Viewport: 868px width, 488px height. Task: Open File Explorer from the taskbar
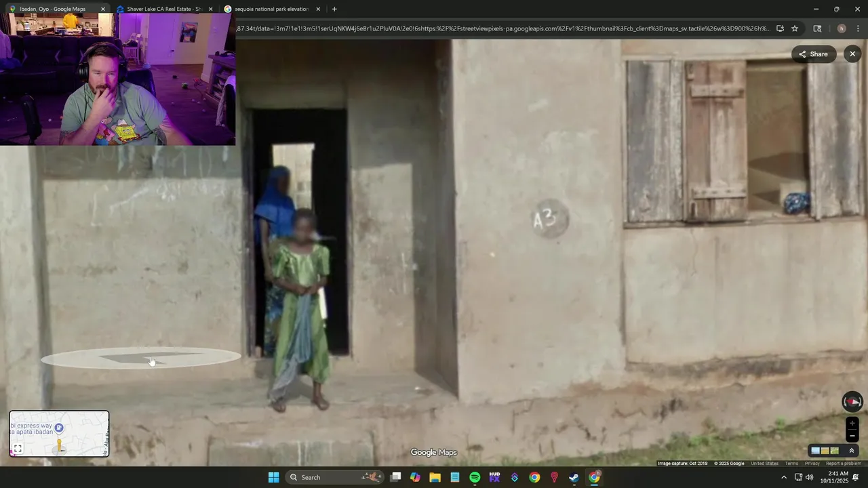click(x=435, y=477)
